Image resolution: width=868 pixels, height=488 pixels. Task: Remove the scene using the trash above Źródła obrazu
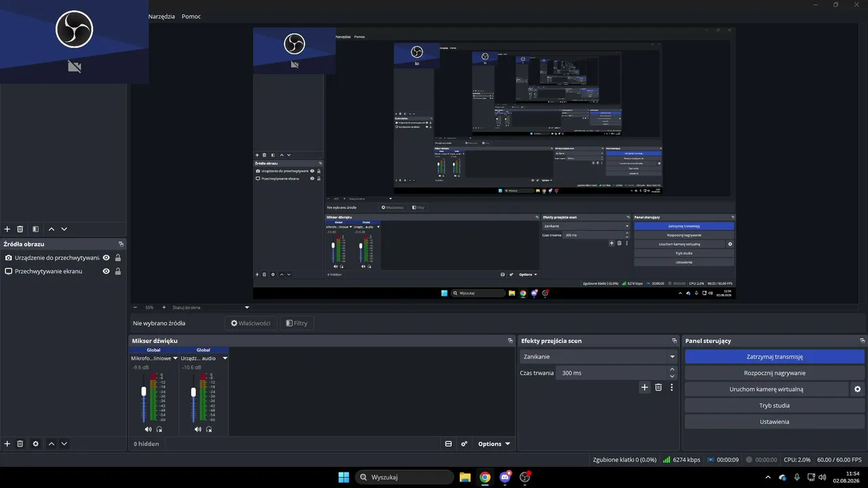click(20, 229)
